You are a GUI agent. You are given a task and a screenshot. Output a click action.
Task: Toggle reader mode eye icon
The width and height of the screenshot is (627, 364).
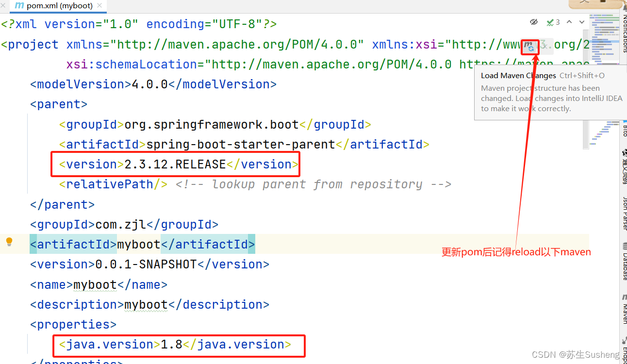point(534,22)
